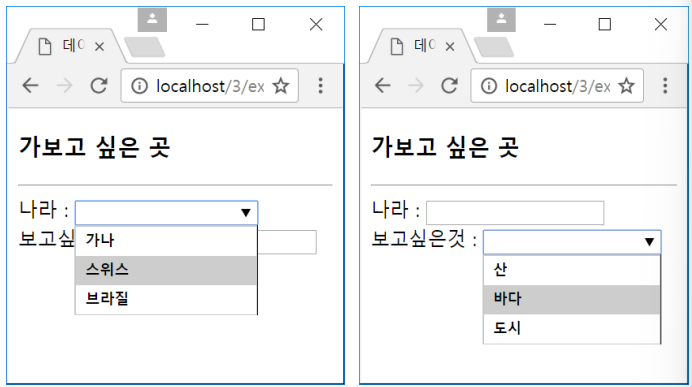Click address bar in left window
Screen dimensions: 692x387
(x=210, y=86)
